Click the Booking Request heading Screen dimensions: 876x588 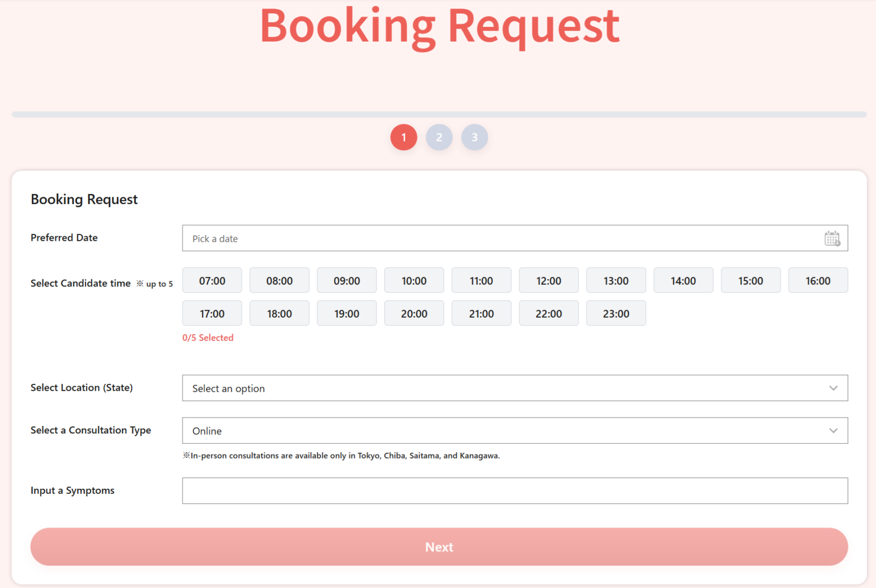(x=84, y=200)
